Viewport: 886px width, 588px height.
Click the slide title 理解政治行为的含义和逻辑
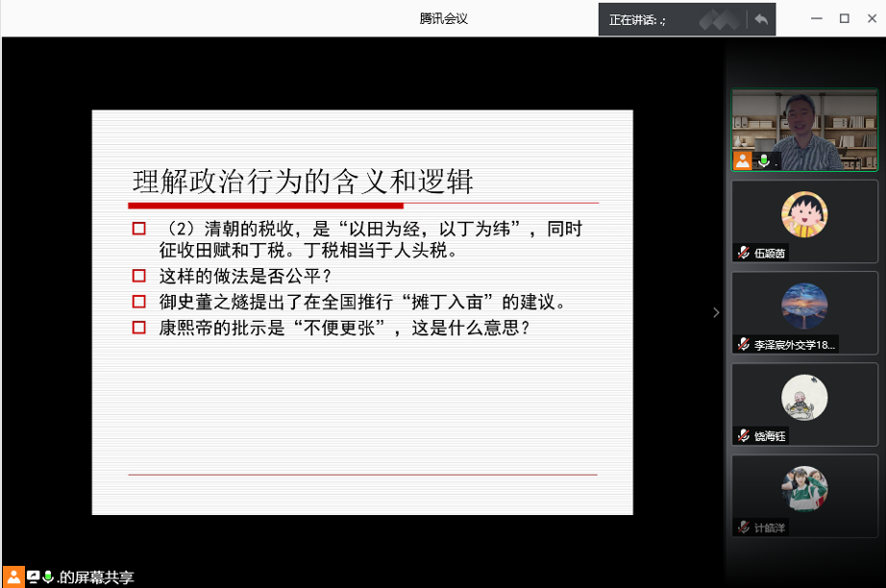(303, 182)
